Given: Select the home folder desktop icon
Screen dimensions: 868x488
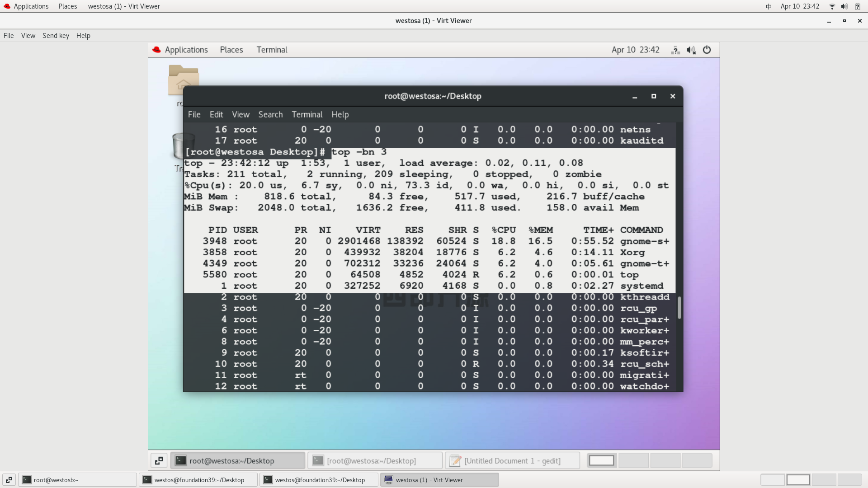Looking at the screenshot, I should pyautogui.click(x=183, y=80).
